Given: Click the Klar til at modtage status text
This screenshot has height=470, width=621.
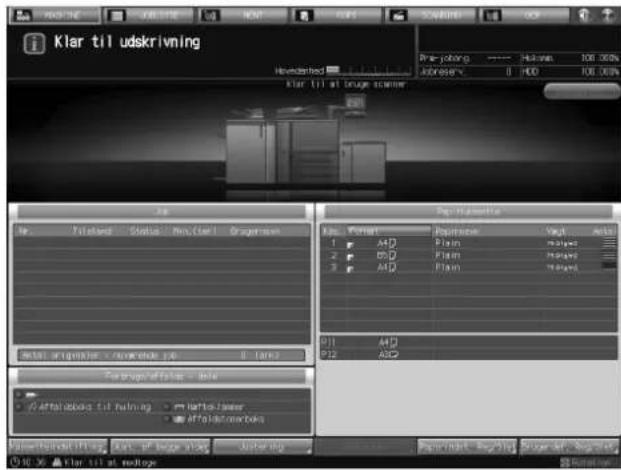Looking at the screenshot, I should [110, 462].
